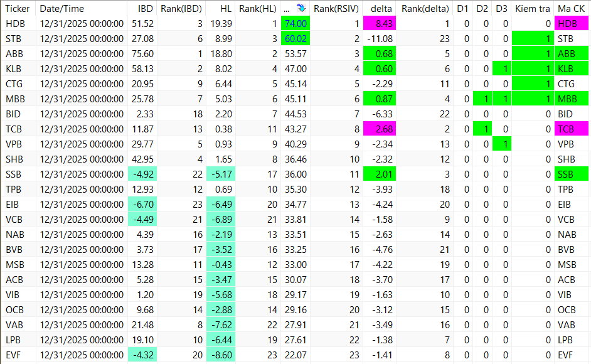Click the sort arrow icon in the header
Viewport: 591px width, 364px height.
pos(301,8)
